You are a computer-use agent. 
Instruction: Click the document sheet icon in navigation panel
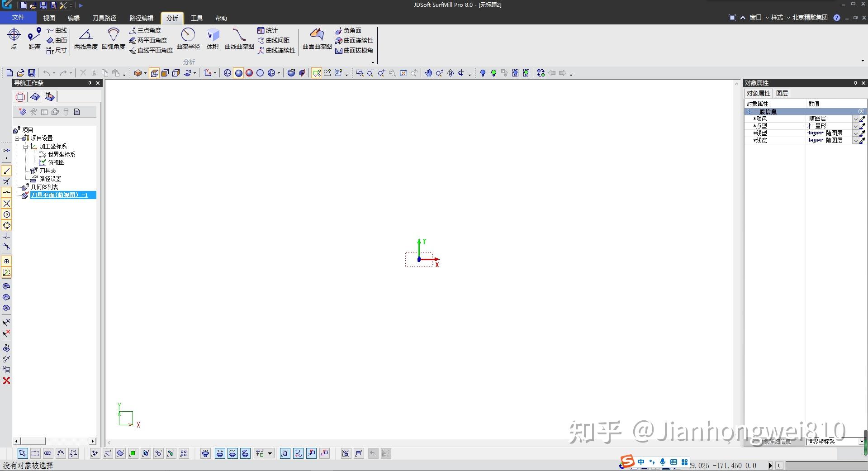(x=77, y=112)
